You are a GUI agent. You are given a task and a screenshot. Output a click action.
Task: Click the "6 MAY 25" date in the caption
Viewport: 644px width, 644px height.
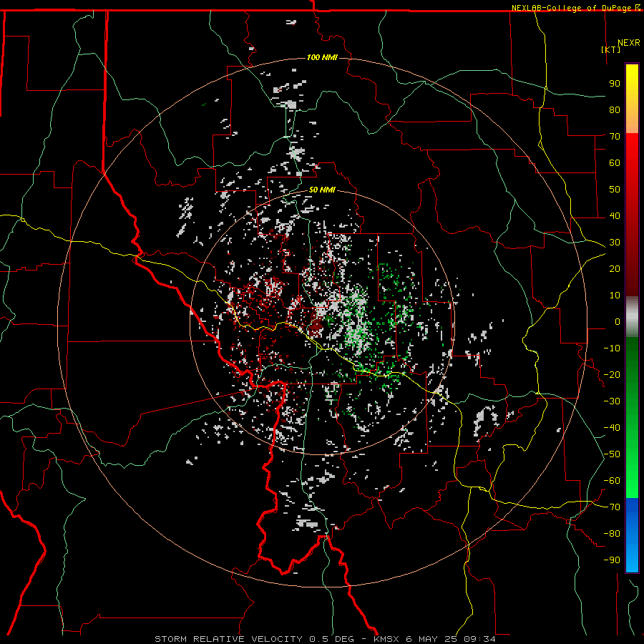pos(431,639)
